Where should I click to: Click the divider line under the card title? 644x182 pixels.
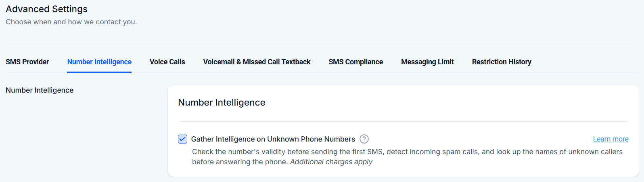[403, 121]
